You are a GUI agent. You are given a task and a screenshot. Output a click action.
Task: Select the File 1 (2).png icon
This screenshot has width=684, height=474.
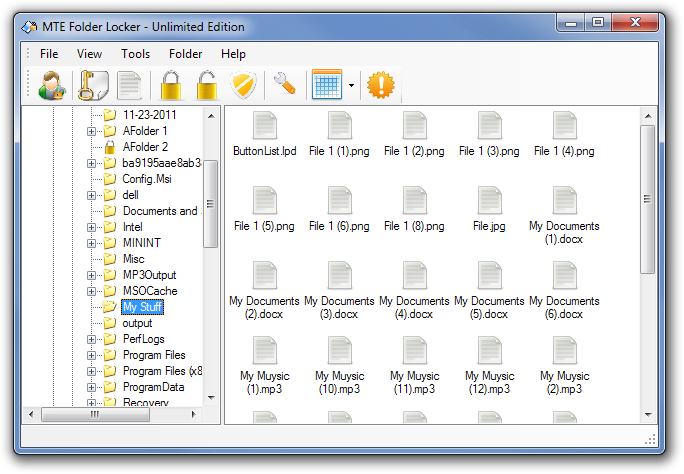[x=415, y=126]
